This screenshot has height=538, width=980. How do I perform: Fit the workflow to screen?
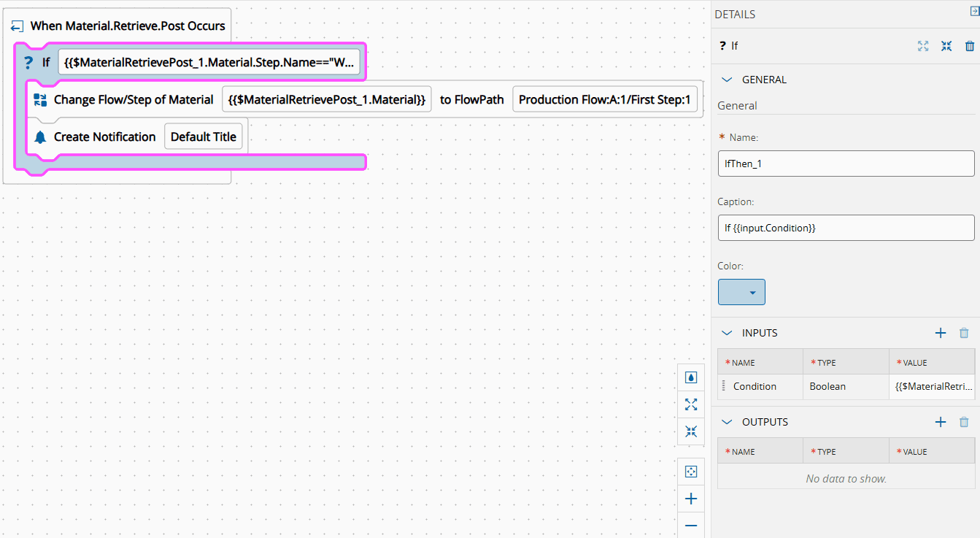pyautogui.click(x=691, y=472)
